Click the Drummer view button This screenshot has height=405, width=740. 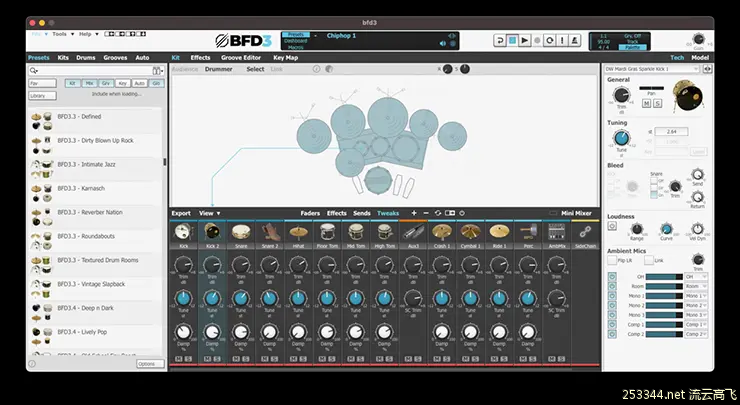point(219,69)
